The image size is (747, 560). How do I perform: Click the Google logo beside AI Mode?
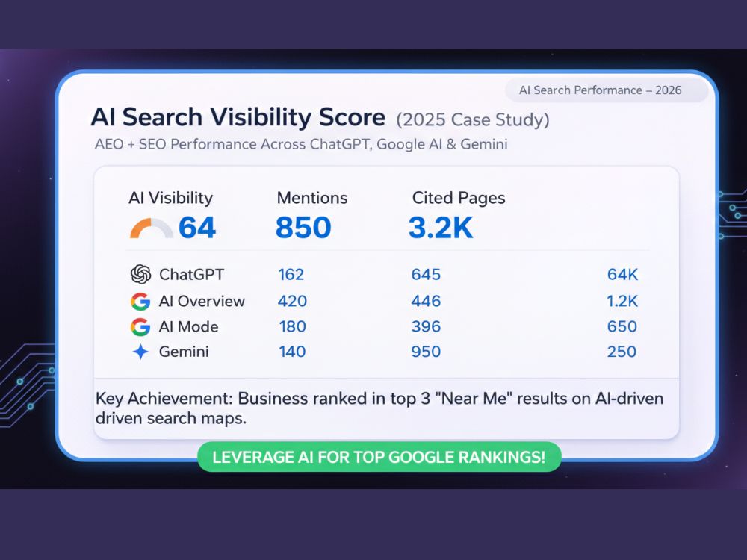(x=140, y=327)
